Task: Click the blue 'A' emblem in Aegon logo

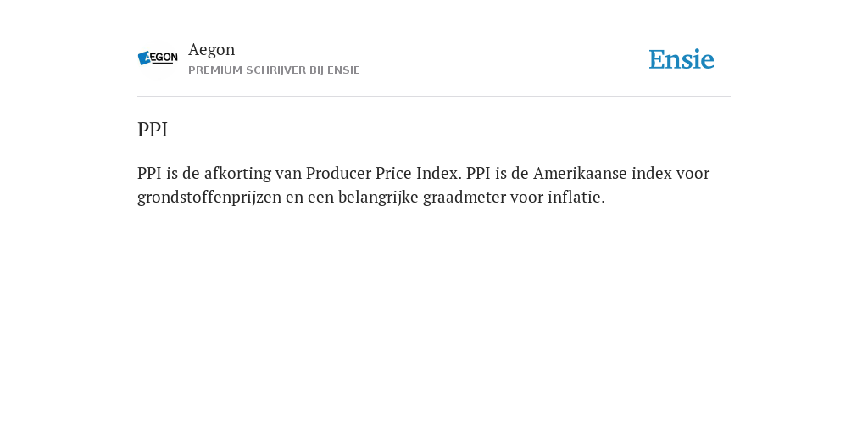Action: tap(144, 58)
